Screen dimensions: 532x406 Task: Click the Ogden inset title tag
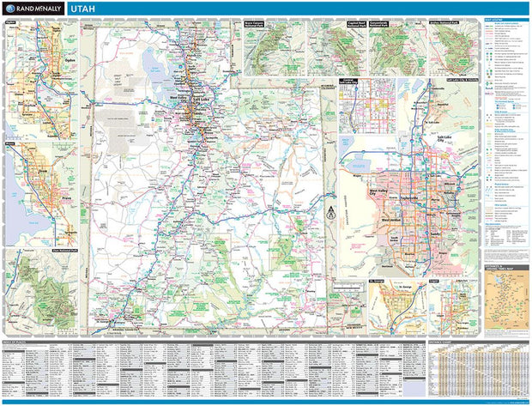click(11, 22)
